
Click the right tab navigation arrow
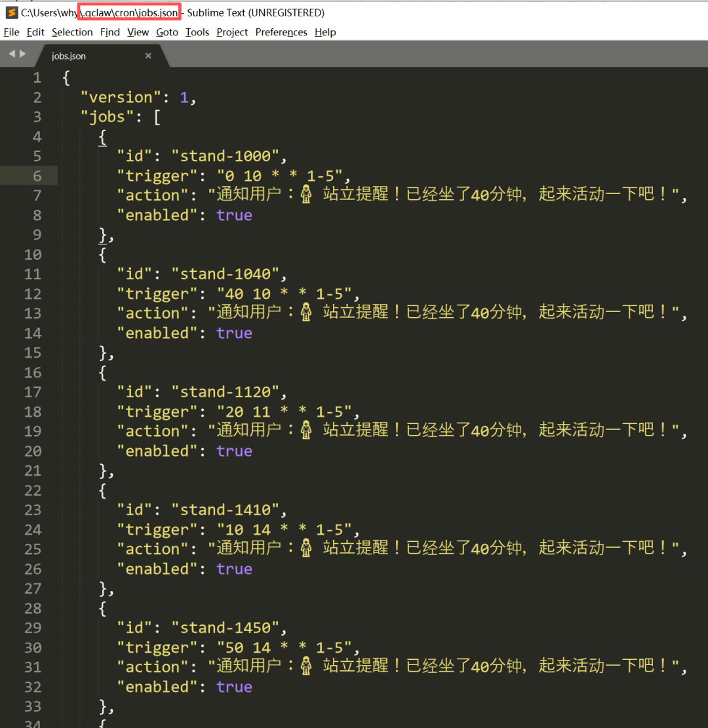(x=23, y=54)
